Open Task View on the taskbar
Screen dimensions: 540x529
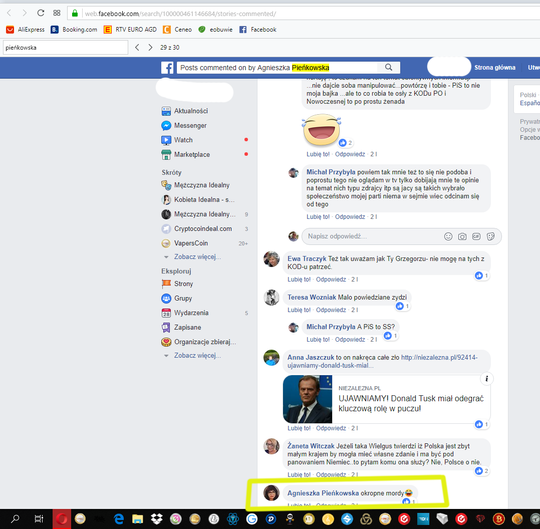(39, 519)
